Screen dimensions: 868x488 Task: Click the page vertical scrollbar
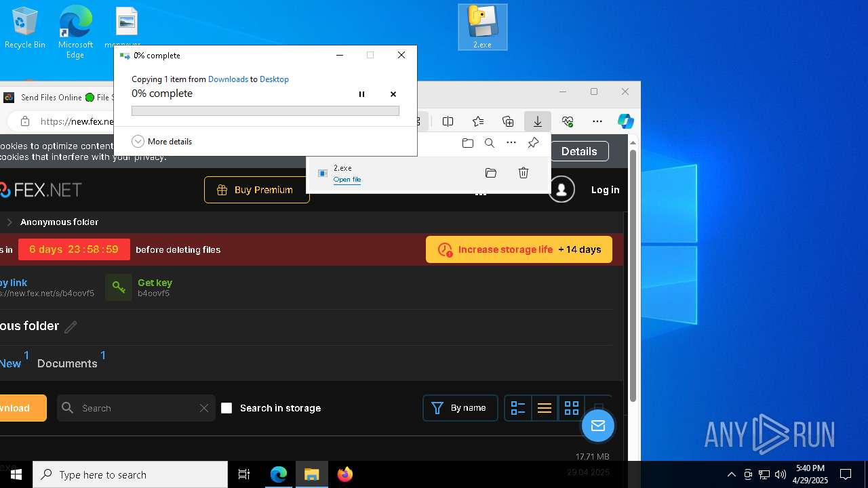tap(633, 274)
